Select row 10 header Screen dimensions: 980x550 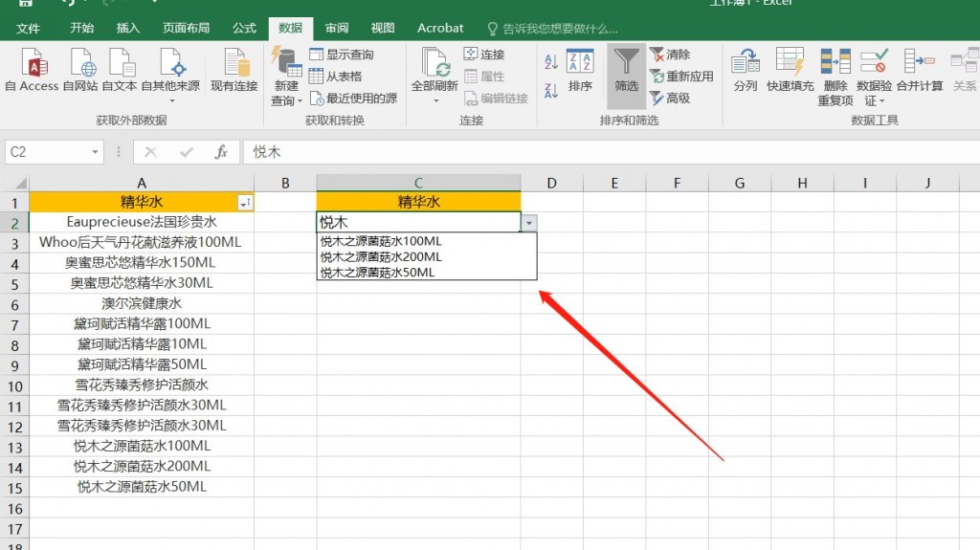(14, 386)
